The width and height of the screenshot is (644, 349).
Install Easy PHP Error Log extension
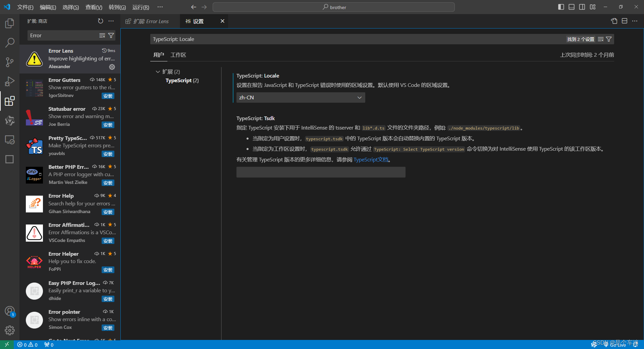pos(108,299)
